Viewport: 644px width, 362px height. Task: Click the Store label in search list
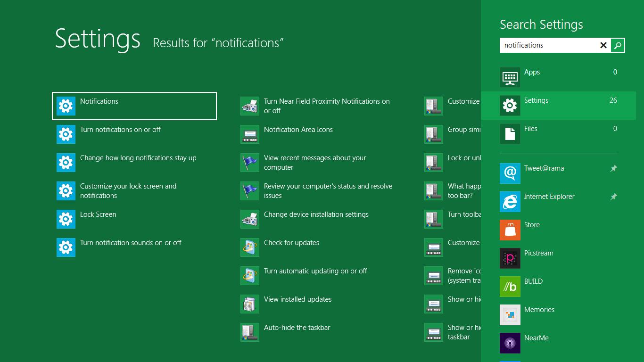(x=532, y=225)
